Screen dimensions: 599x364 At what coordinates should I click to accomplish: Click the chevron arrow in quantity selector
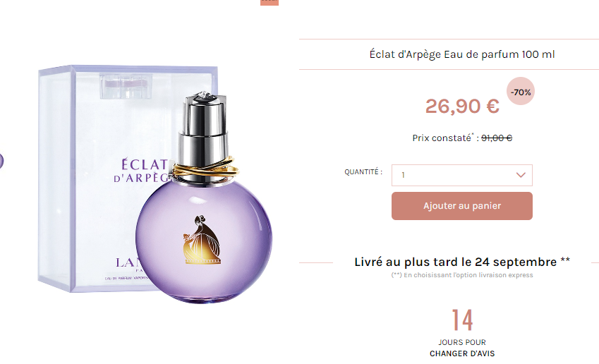pos(521,175)
